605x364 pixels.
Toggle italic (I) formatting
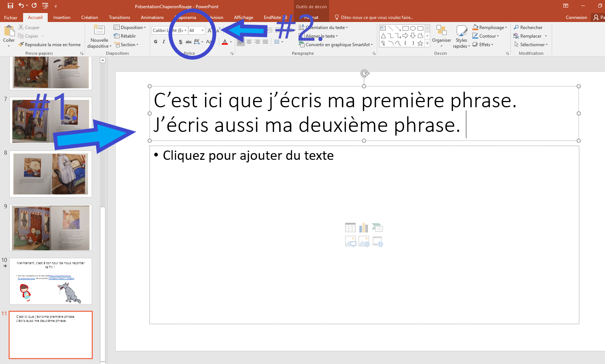point(164,42)
